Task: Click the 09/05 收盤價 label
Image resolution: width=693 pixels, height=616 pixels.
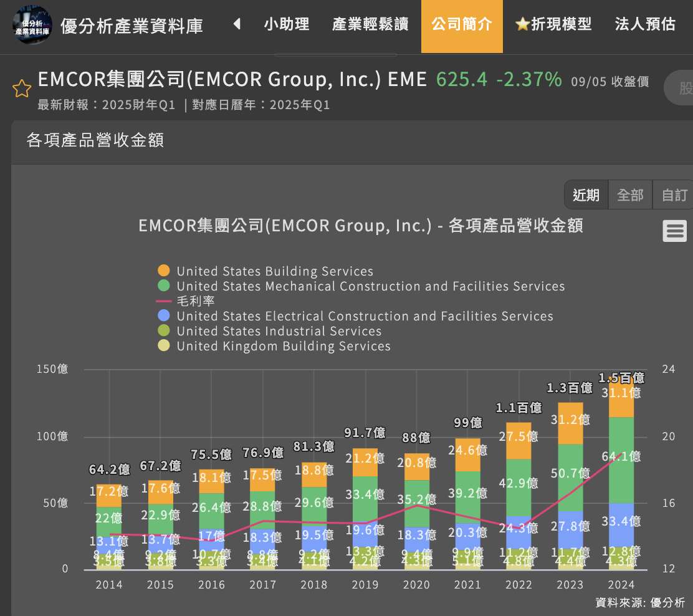Action: tap(610, 82)
